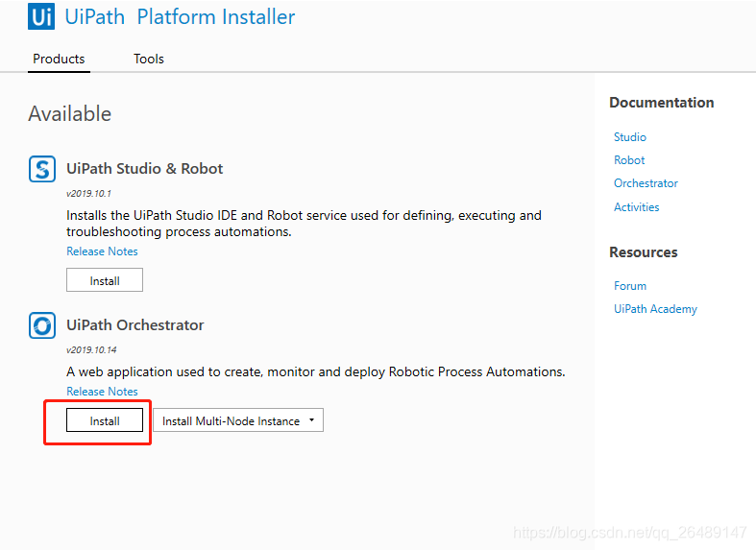Click the Studio & Robot product icon

(x=42, y=169)
